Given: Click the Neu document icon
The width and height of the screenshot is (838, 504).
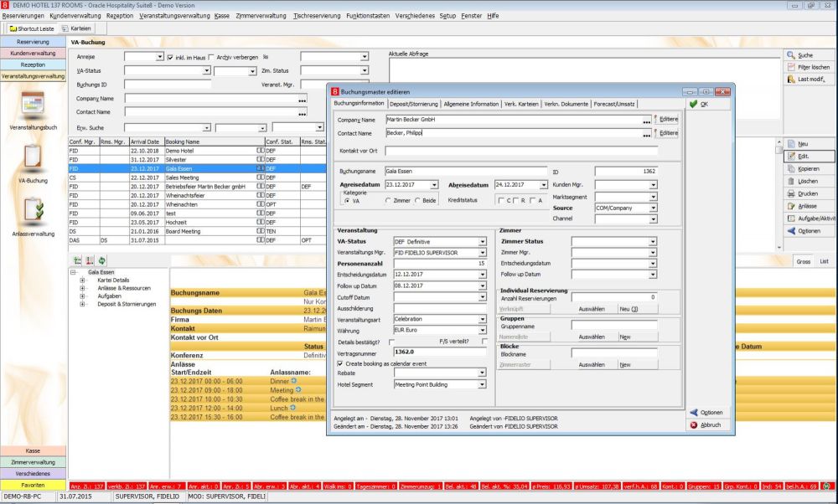Looking at the screenshot, I should pyautogui.click(x=791, y=144).
